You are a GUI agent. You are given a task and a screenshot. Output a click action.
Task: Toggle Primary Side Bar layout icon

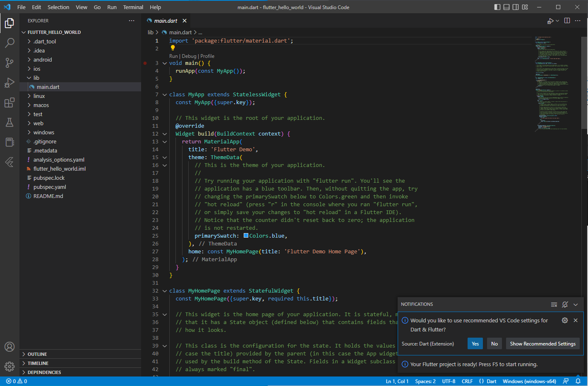click(x=497, y=7)
